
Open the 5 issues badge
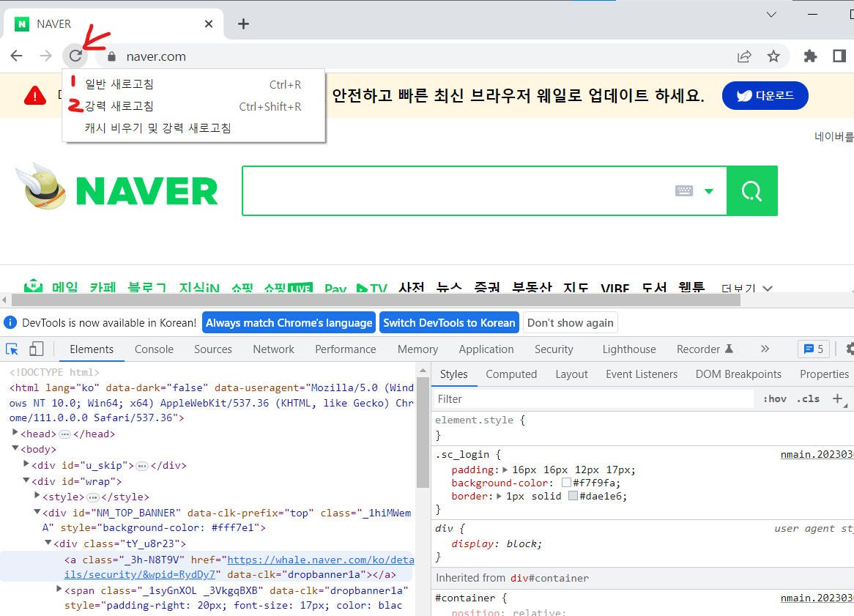[x=814, y=349]
